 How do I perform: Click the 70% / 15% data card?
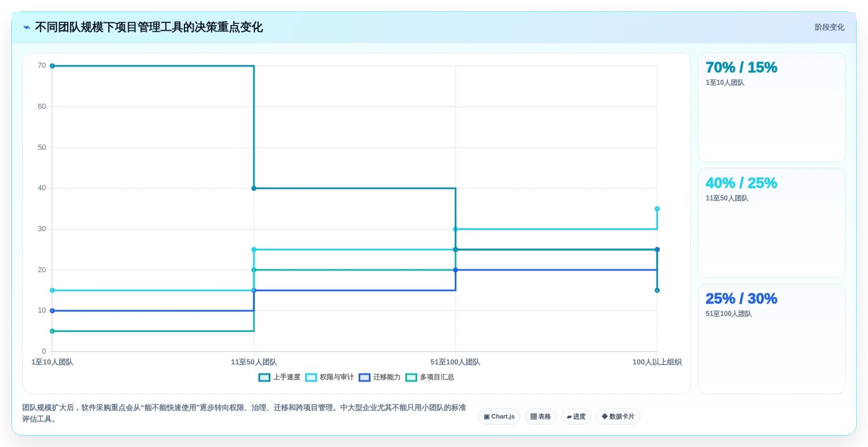click(x=771, y=107)
